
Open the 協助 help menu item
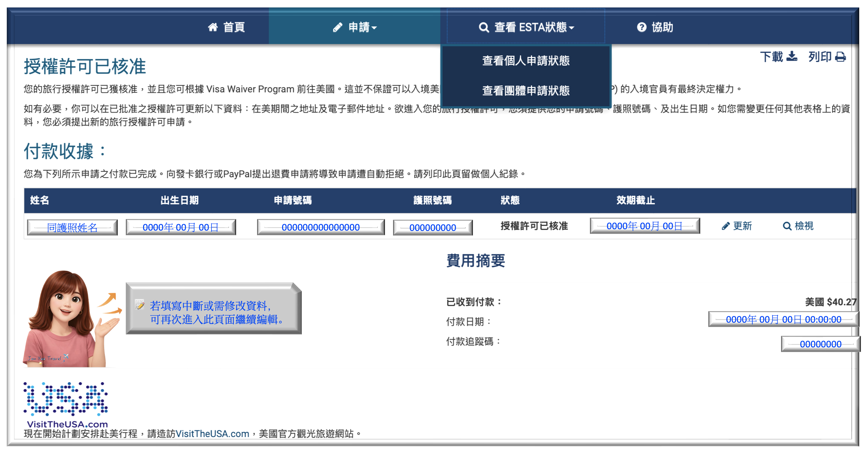(x=662, y=27)
